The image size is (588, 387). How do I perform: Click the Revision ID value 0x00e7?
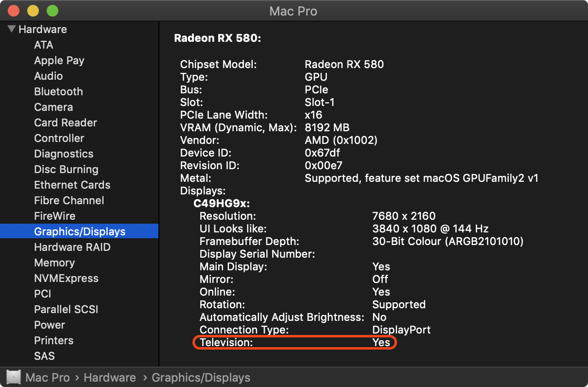[324, 165]
